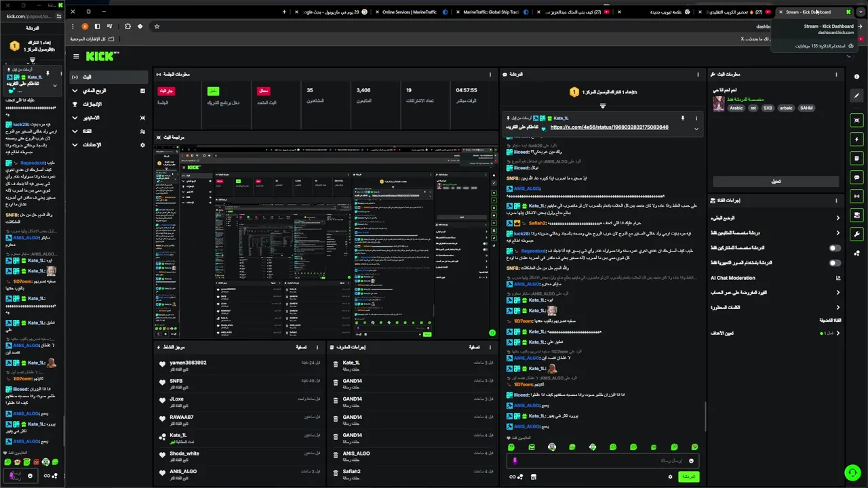This screenshot has width=868, height=488.
Task: Toggle subscribers-only chat switch
Action: click(x=835, y=248)
